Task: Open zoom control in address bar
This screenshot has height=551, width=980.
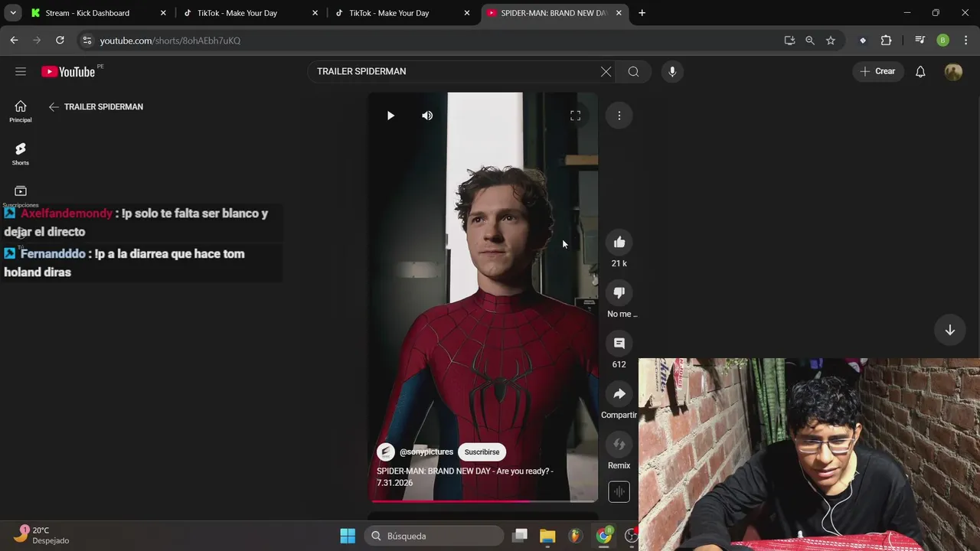Action: click(x=810, y=41)
